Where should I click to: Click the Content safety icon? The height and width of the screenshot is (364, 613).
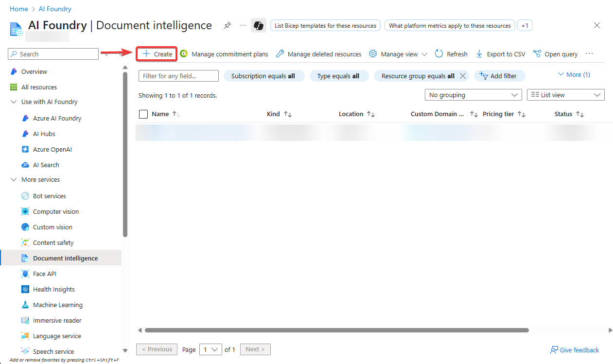click(25, 243)
